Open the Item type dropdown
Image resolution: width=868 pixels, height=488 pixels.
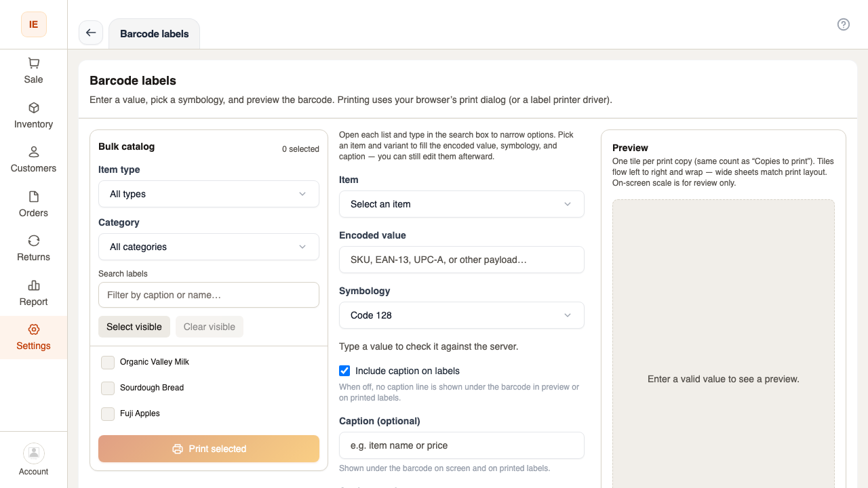tap(209, 194)
